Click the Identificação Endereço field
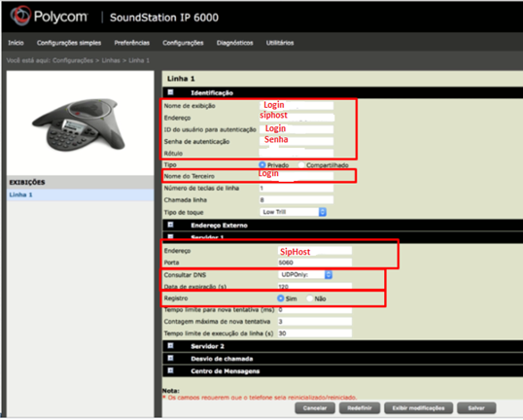The image size is (523, 420). pos(296,118)
